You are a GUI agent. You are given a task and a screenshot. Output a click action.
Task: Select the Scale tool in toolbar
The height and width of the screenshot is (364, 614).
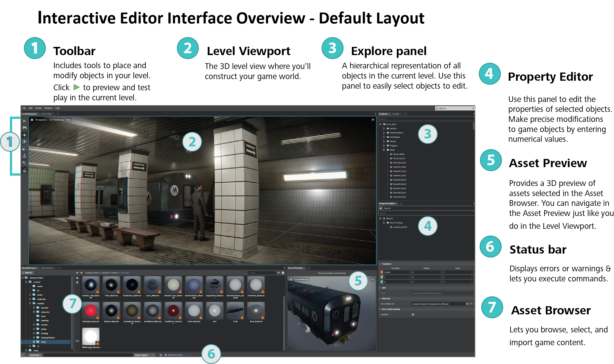(25, 149)
